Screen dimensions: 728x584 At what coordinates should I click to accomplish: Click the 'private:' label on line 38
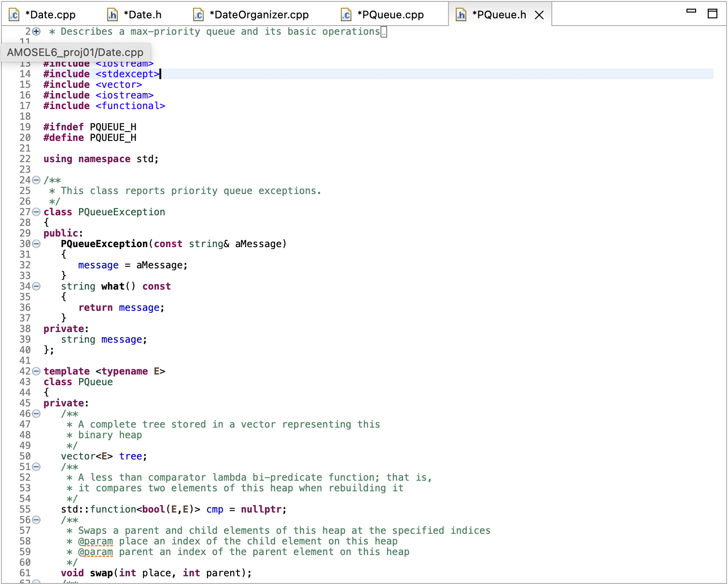click(x=66, y=329)
